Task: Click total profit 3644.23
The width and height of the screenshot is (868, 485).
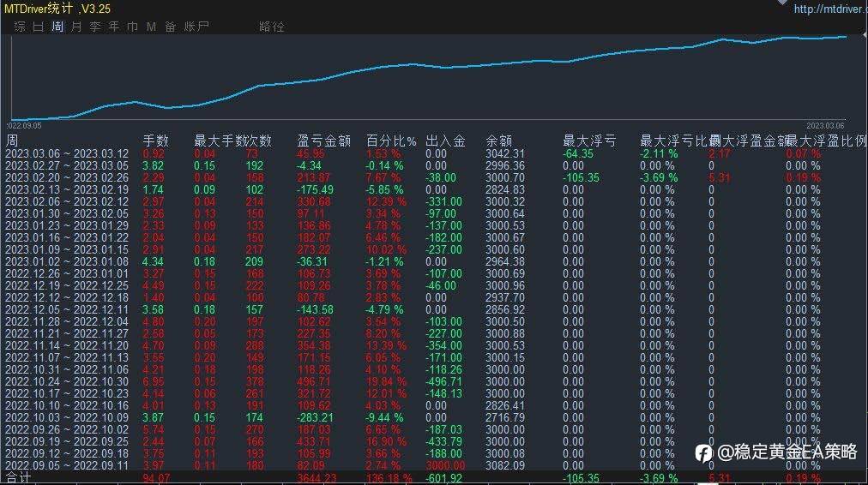Action: (316, 478)
